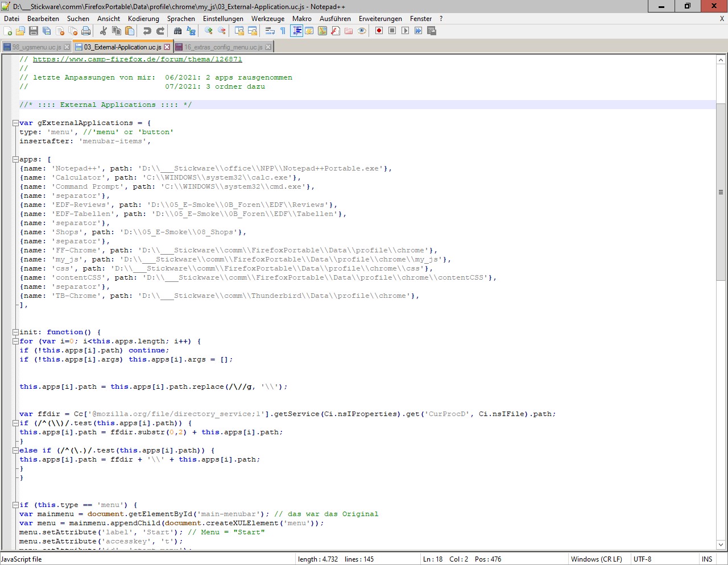Collapse the apps array fold marker

pos(15,159)
